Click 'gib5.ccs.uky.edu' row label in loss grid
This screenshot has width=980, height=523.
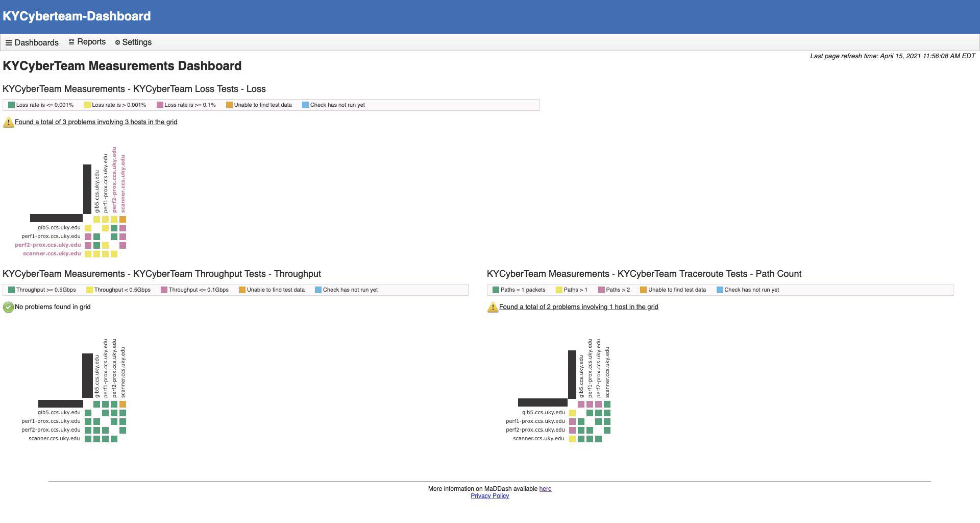tap(59, 228)
